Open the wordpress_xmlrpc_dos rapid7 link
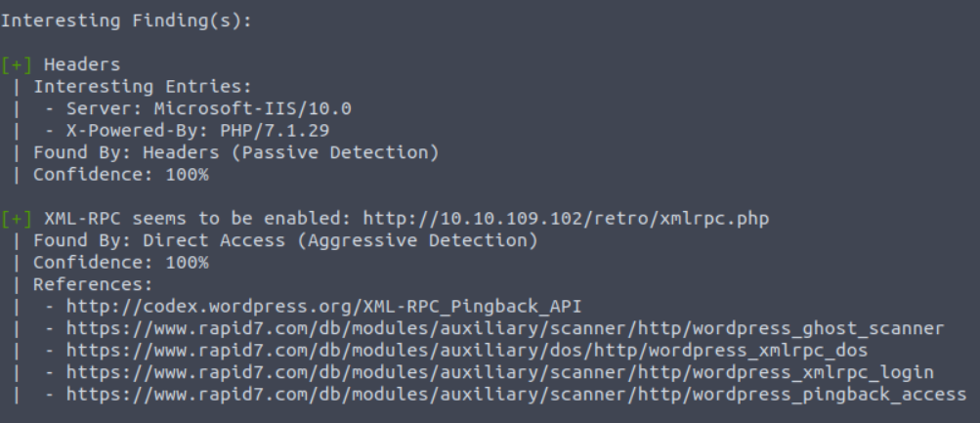 click(x=467, y=351)
